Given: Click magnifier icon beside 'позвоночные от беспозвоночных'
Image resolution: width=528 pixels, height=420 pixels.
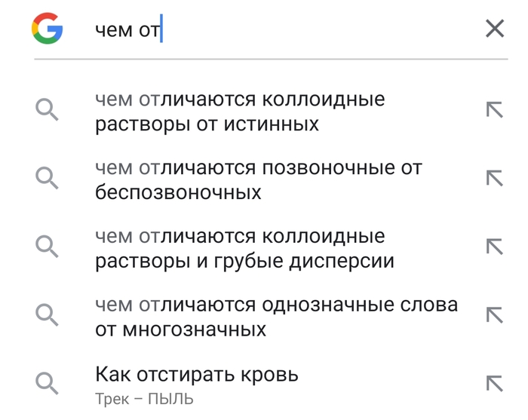Looking at the screenshot, I should click(x=47, y=179).
